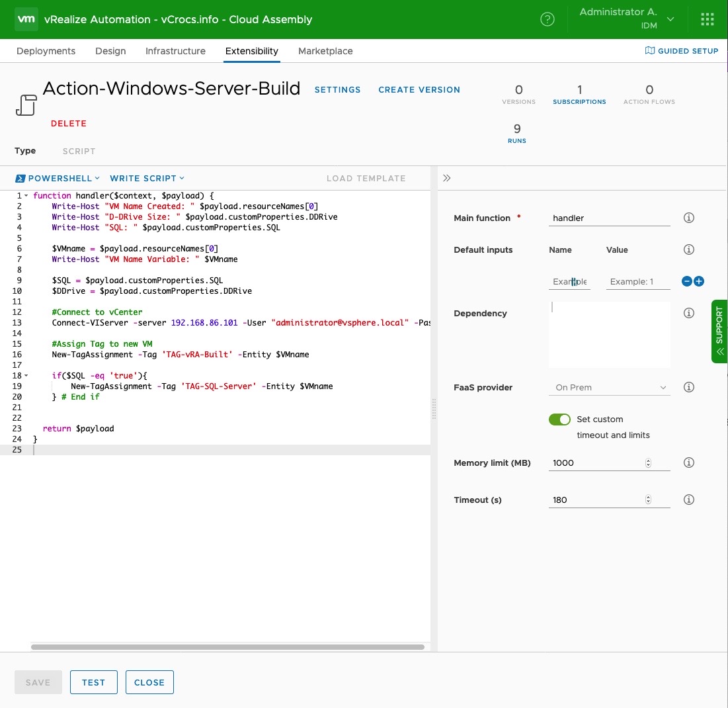
Task: Expand the Write Script dropdown
Action: click(x=147, y=178)
